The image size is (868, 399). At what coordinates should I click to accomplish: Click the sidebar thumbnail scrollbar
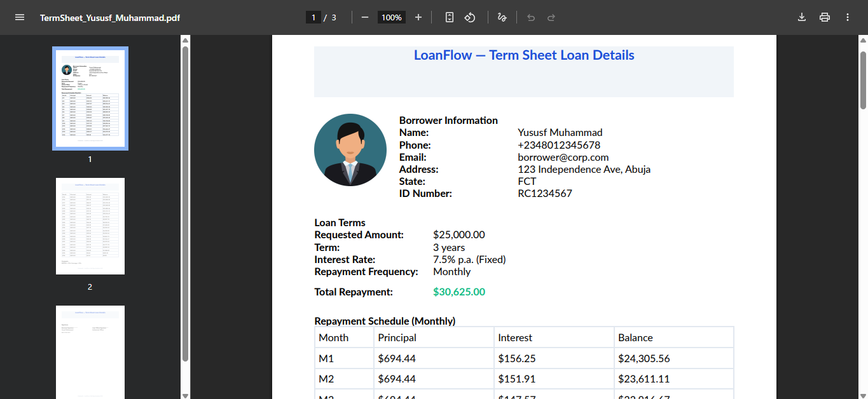(x=185, y=203)
